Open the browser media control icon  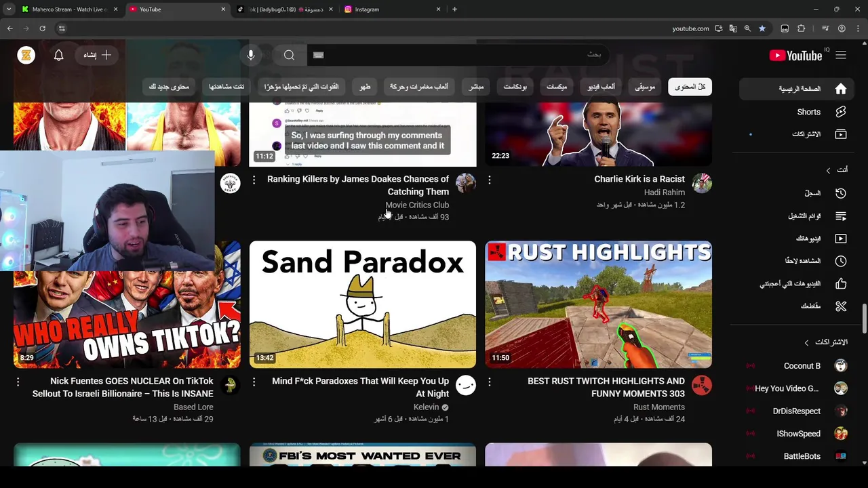(825, 28)
